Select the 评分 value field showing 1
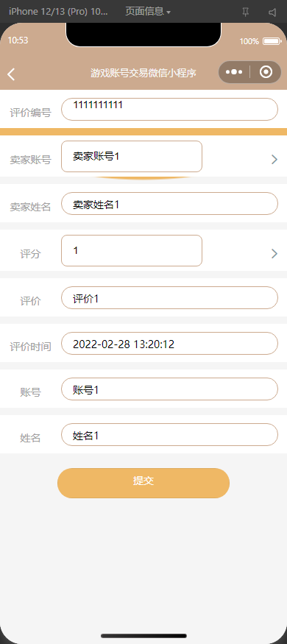The height and width of the screenshot is (644, 287). point(132,250)
